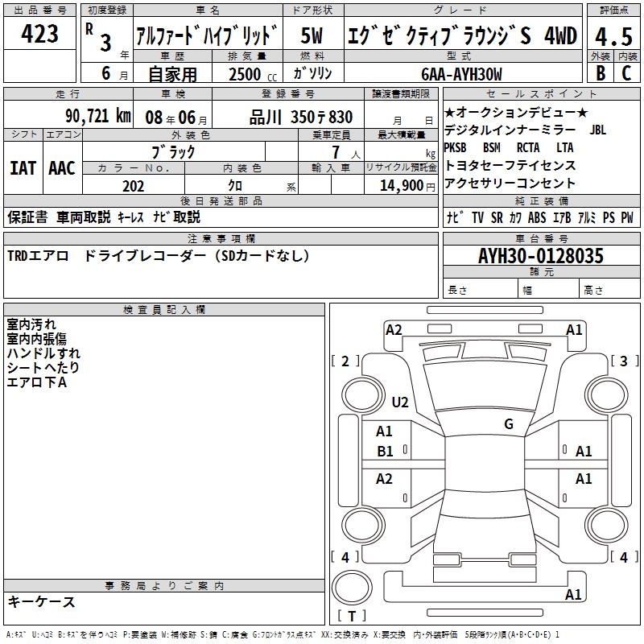This screenshot has width=644, height=644.
Task: Select the lot number 423
Action: click(40, 35)
